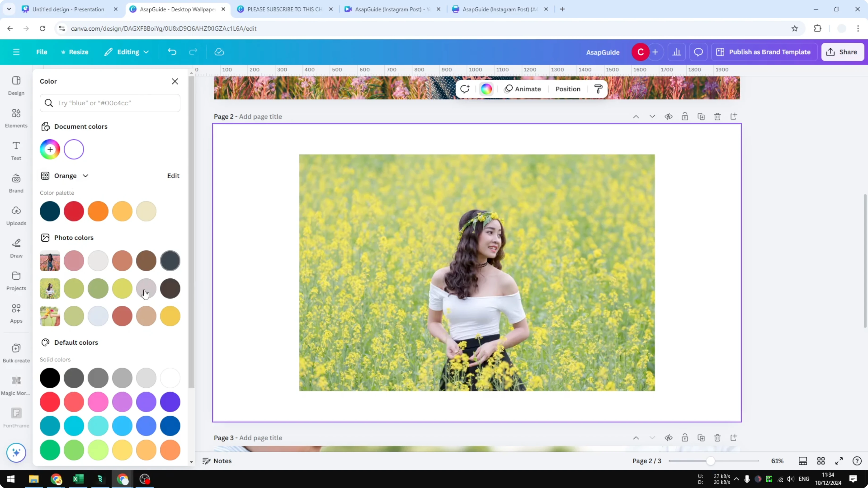Lock Page 2 with the padlock toggle

[x=685, y=116]
